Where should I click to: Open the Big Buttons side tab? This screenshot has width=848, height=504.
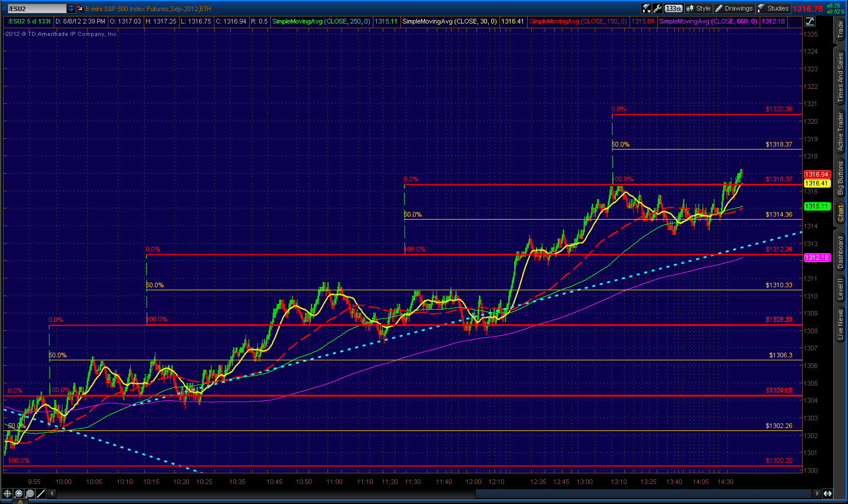pos(840,177)
